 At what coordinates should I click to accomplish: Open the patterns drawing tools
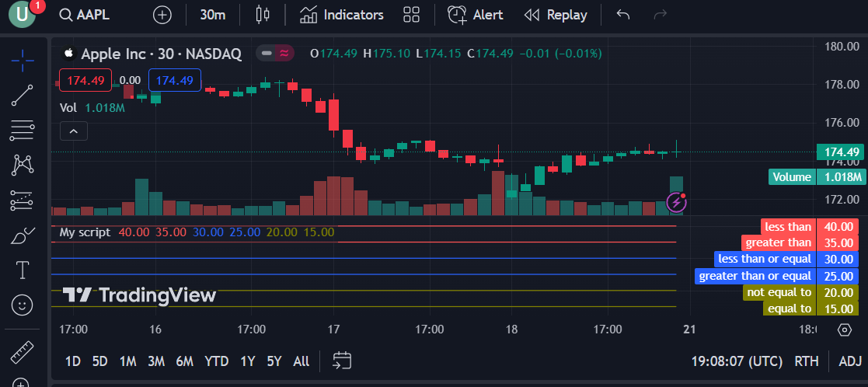[22, 165]
